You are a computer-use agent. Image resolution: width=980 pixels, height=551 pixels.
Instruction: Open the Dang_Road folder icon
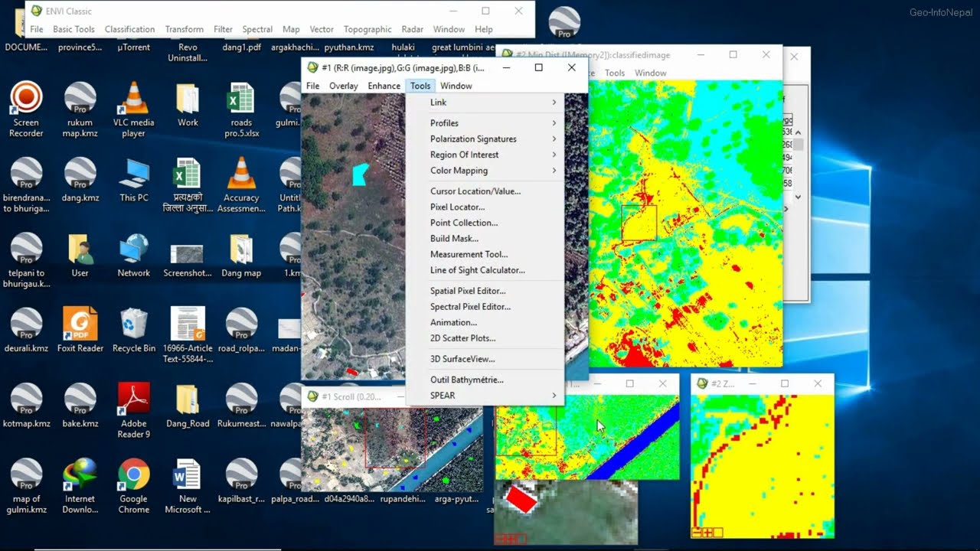[188, 406]
